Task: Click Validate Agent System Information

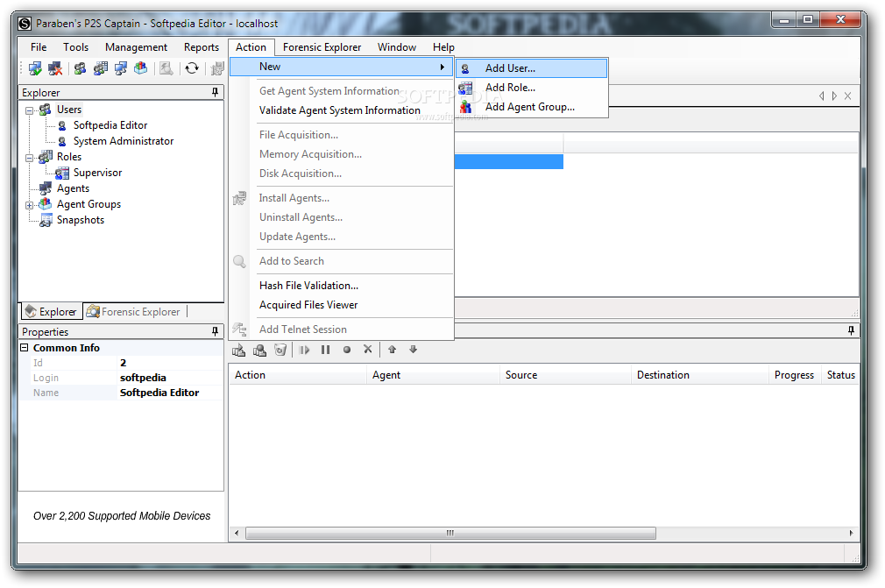Action: click(340, 110)
